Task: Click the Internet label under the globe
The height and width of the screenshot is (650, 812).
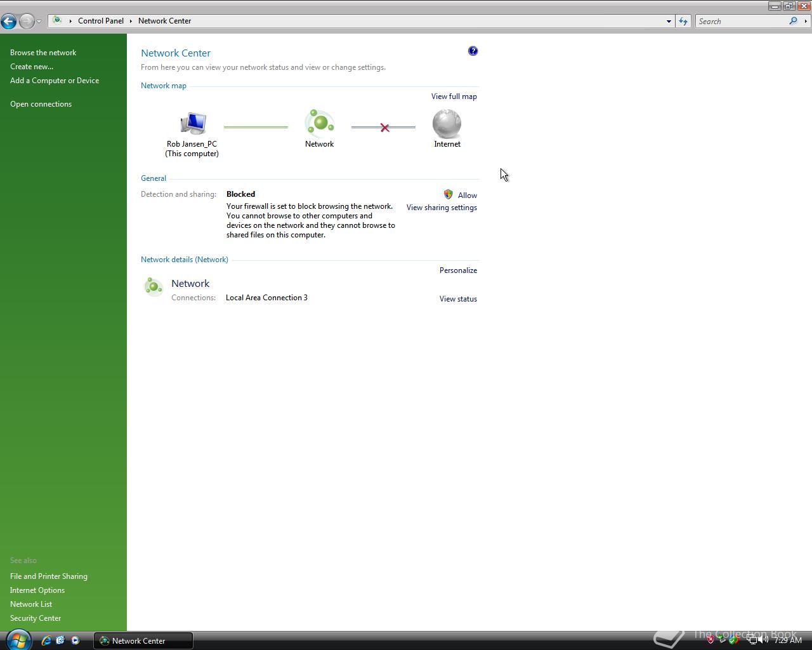Action: [x=447, y=144]
